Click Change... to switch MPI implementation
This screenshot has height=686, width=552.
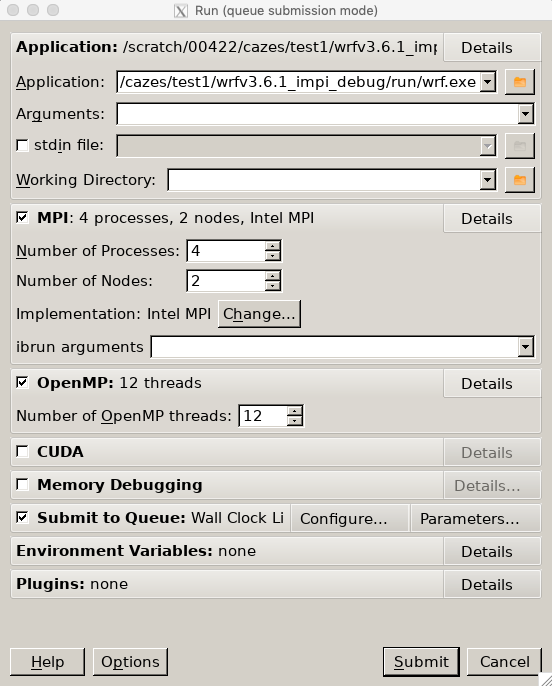pos(259,314)
